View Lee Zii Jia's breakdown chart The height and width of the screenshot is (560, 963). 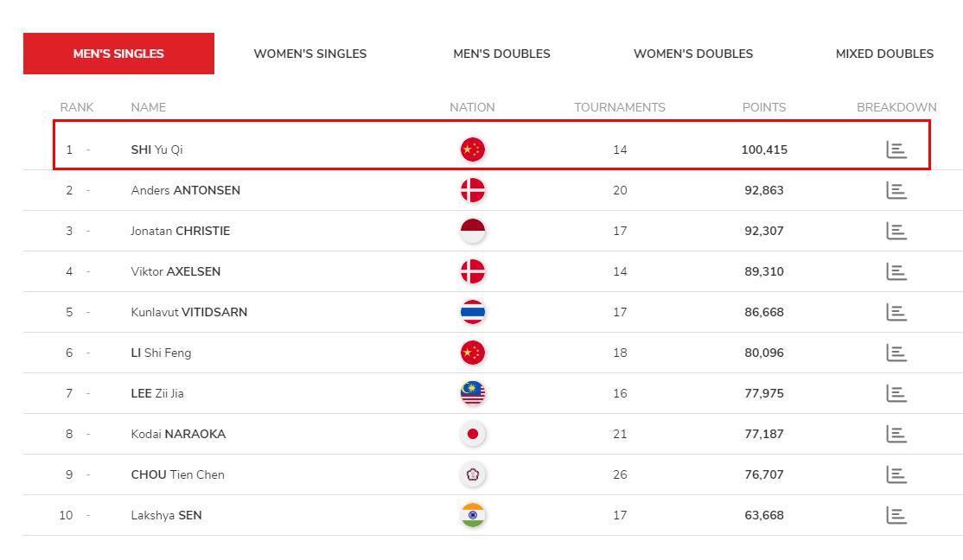896,393
